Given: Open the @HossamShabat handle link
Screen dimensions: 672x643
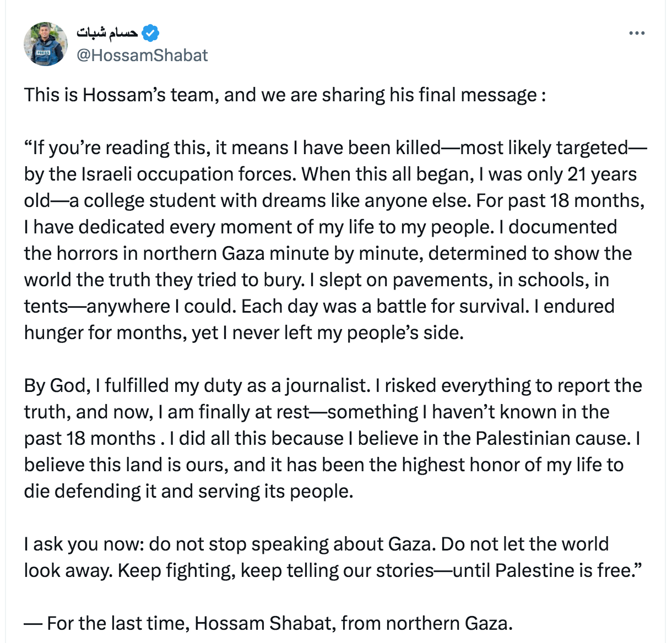Looking at the screenshot, I should tap(142, 55).
